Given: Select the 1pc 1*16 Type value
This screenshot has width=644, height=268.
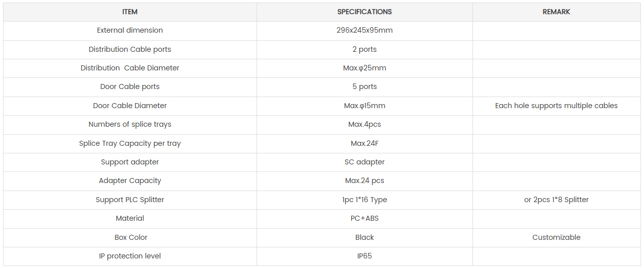Looking at the screenshot, I should [x=364, y=200].
